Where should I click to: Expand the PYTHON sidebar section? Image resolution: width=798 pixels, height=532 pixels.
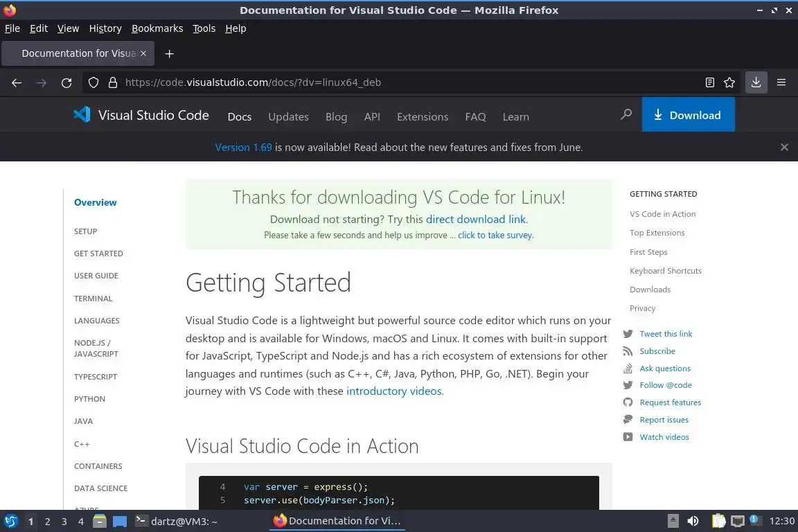pos(89,399)
